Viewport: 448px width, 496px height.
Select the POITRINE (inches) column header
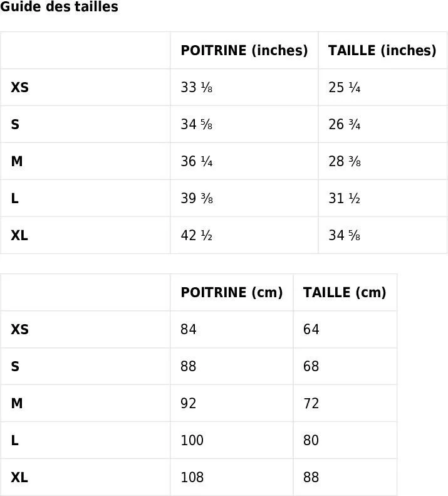tap(244, 51)
